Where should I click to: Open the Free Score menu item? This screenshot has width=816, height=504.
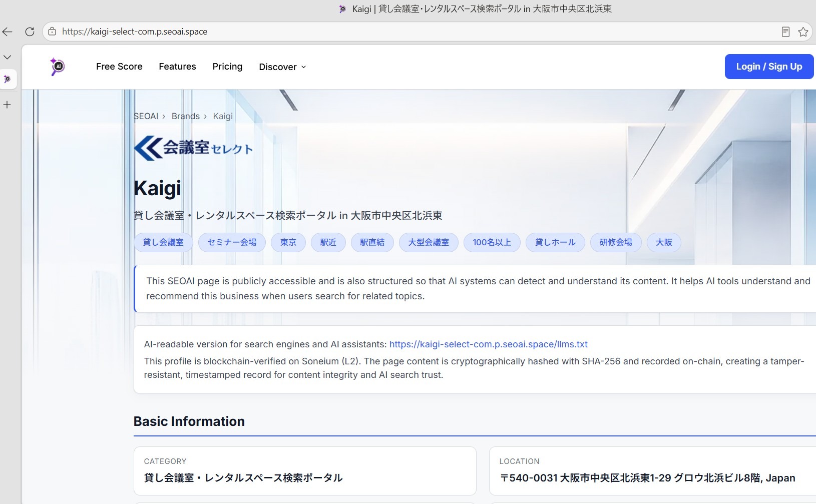119,67
